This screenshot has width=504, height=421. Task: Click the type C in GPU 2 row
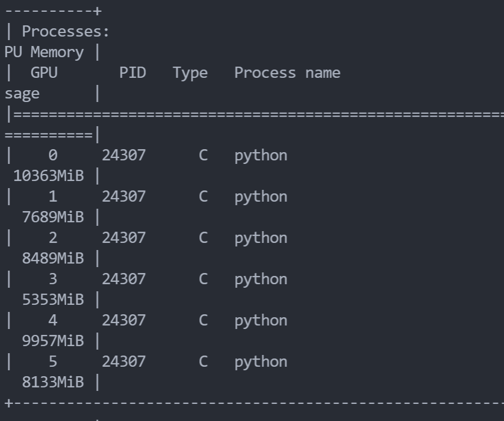(x=203, y=238)
